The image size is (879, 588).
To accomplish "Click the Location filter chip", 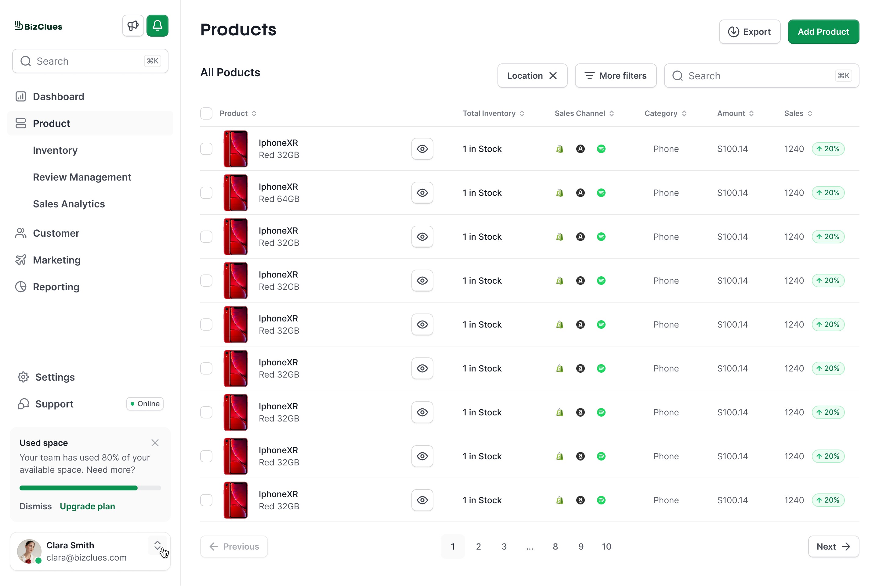I will [533, 76].
